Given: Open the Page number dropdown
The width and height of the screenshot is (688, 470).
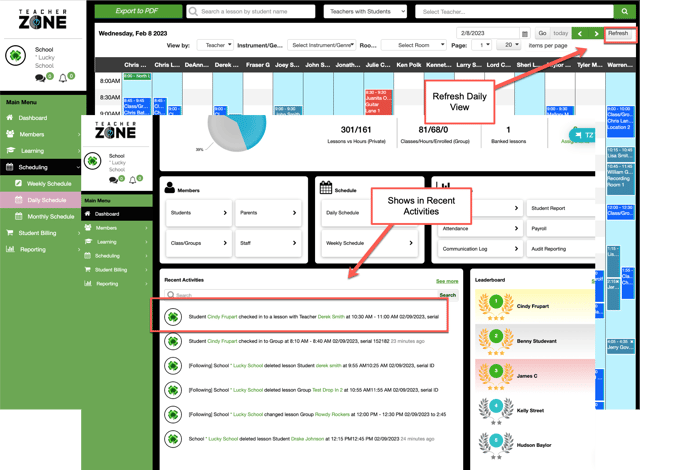Looking at the screenshot, I should tap(481, 45).
